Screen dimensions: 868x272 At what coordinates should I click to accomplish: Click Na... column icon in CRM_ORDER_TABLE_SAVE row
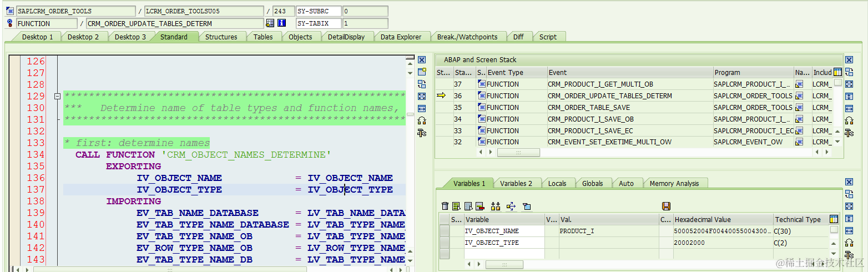click(x=799, y=107)
